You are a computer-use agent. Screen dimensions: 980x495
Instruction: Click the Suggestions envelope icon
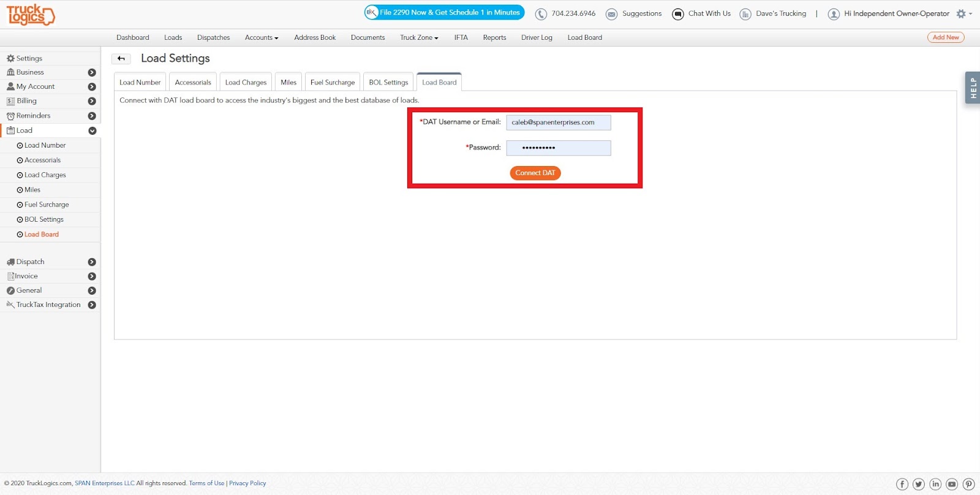pos(611,14)
